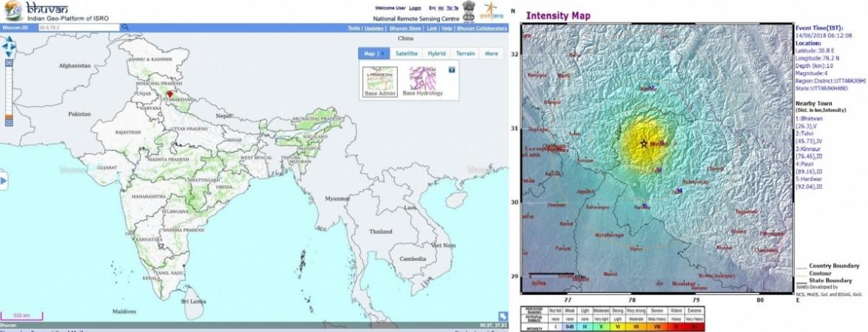This screenshot has height=332, width=868.
Task: Click zoom in plus button
Action: coord(9,63)
